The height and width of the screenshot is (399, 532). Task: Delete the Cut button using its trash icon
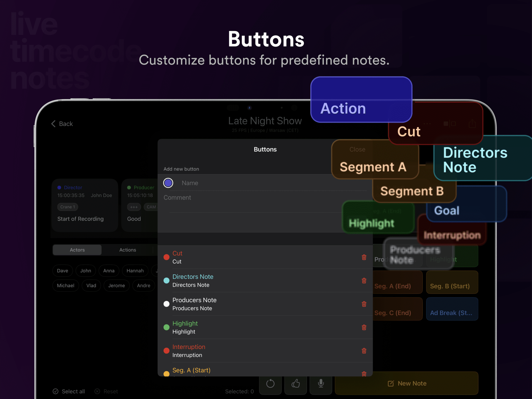point(364,257)
